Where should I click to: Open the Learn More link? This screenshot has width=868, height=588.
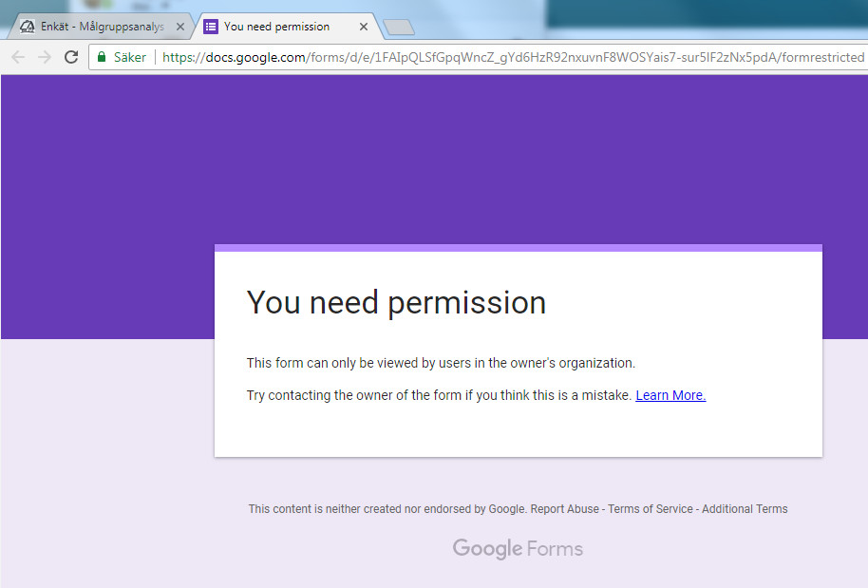click(670, 395)
